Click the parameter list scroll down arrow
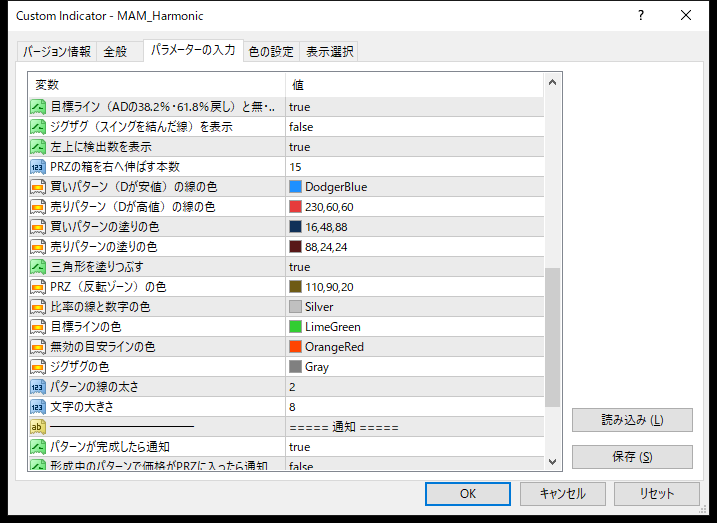The height and width of the screenshot is (523, 717). (552, 461)
